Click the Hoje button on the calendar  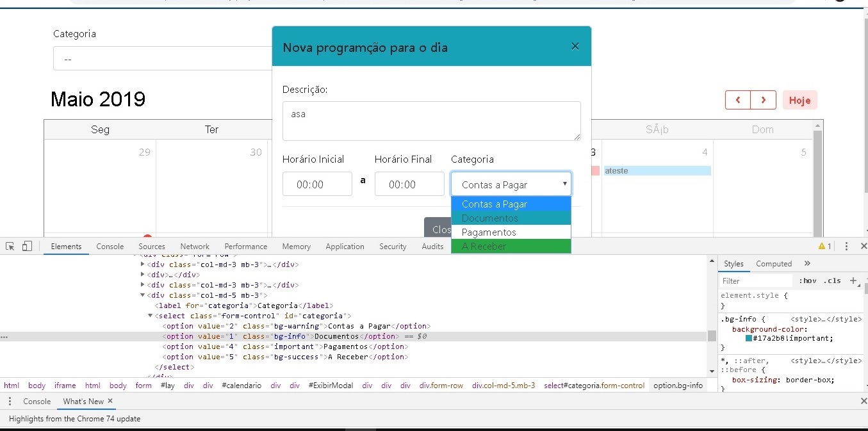click(x=799, y=100)
